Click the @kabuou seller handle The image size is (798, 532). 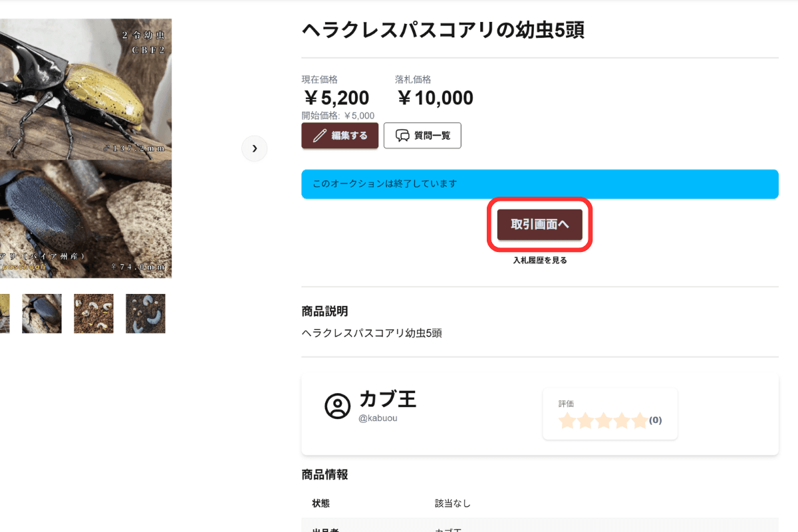click(x=378, y=418)
